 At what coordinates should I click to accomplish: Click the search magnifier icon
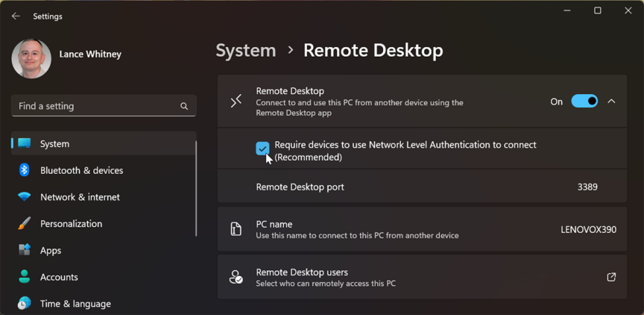184,107
